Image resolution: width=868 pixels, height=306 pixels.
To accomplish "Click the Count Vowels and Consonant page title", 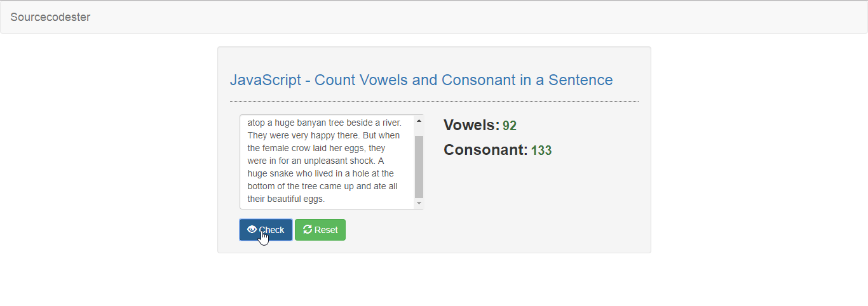I will coord(421,80).
